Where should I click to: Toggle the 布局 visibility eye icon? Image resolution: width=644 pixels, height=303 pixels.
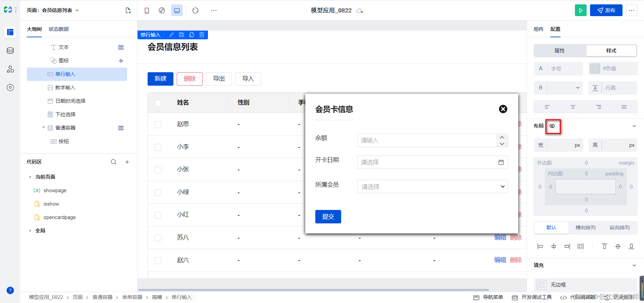[552, 126]
